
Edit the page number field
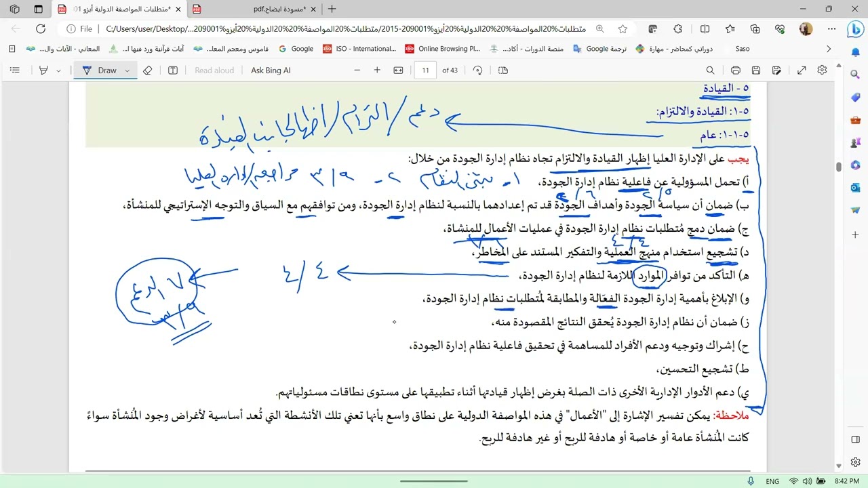(425, 70)
